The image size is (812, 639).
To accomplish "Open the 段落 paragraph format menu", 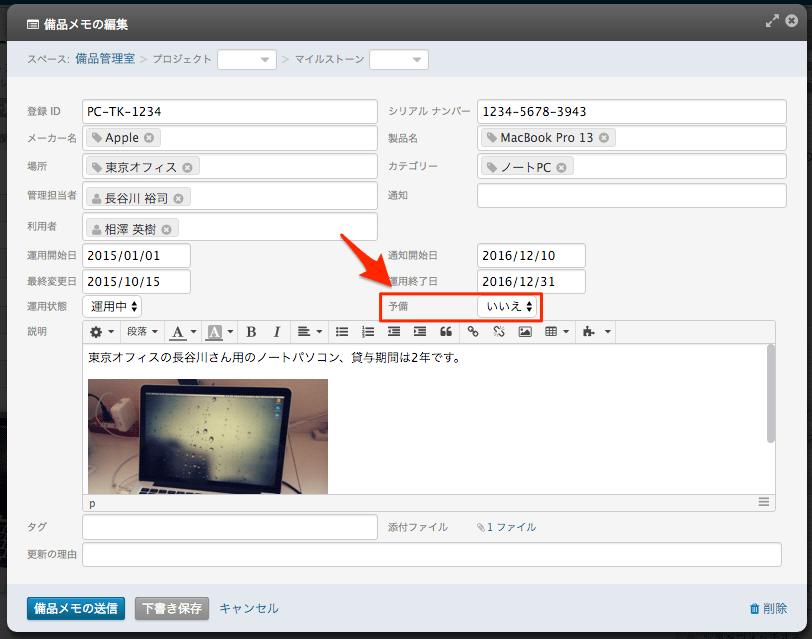I will tap(142, 332).
